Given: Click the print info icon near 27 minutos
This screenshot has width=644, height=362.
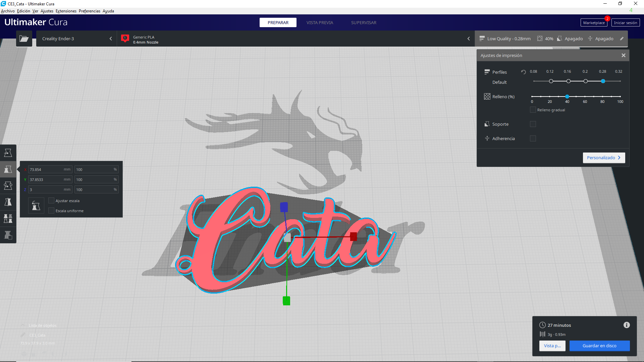Looking at the screenshot, I should 627,325.
